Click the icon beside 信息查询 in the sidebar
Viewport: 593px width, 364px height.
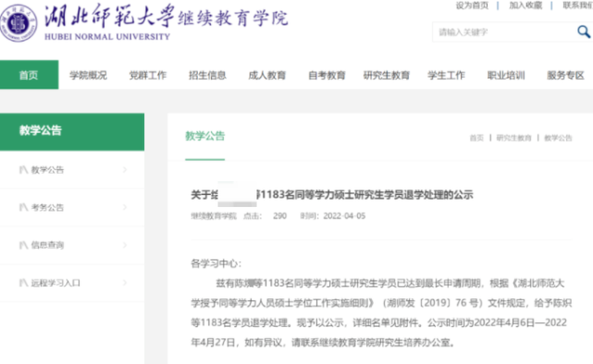23,245
